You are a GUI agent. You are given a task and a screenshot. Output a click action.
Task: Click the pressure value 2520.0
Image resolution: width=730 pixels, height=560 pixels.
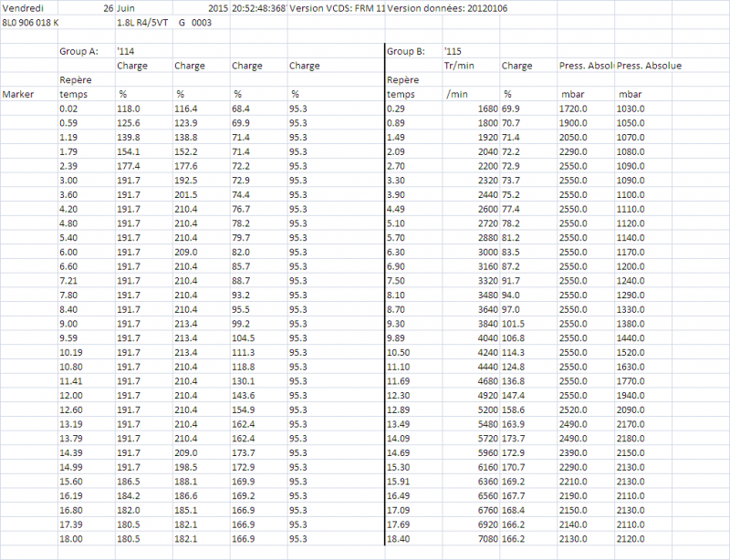573,412
